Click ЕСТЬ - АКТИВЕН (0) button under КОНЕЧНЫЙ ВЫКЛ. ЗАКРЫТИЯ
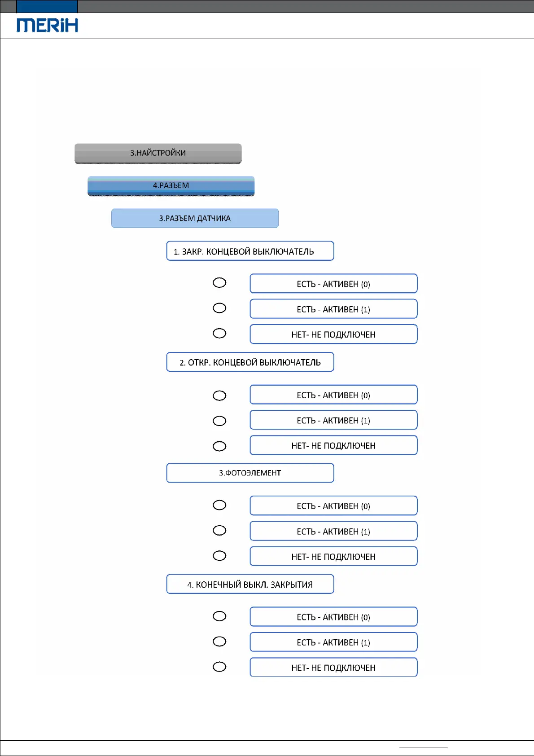Viewport: 534px width, 756px height. [x=333, y=617]
